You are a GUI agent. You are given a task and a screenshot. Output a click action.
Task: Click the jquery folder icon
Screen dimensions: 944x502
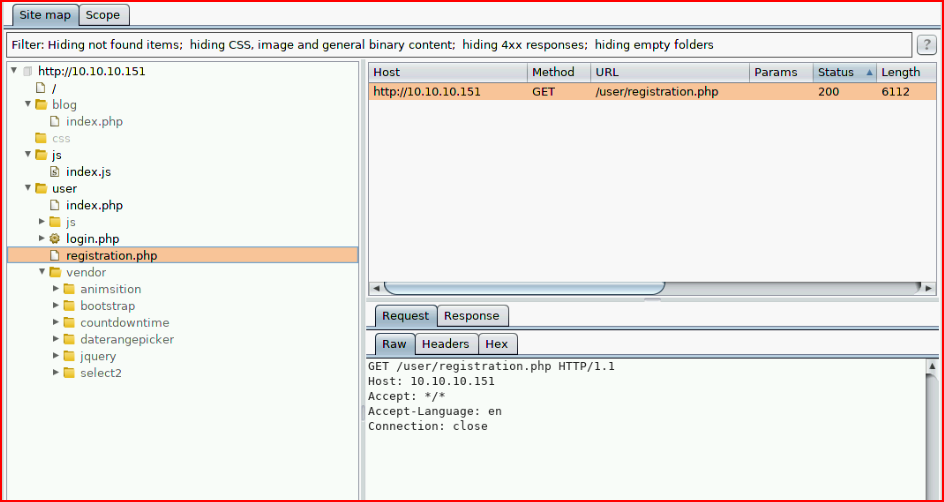(x=69, y=356)
